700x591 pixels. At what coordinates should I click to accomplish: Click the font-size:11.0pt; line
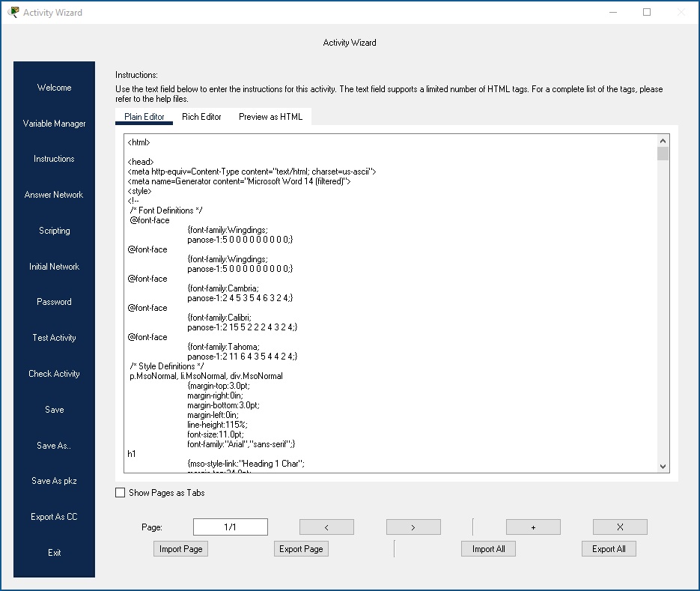(216, 434)
